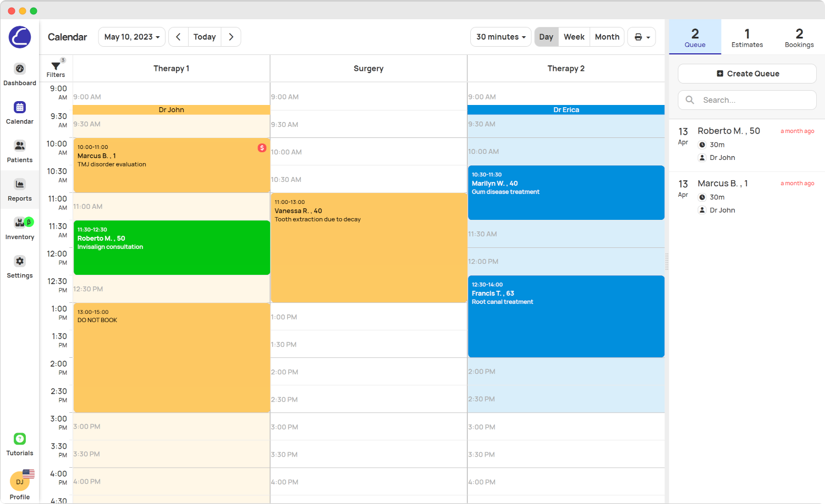Open Marcus B. queue entry
825x504 pixels.
(x=747, y=197)
